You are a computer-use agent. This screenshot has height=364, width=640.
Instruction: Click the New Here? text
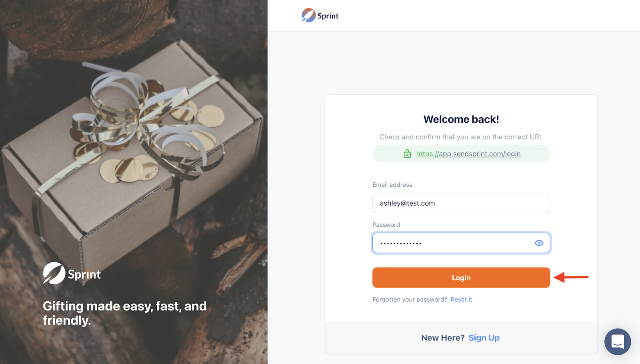pos(443,338)
